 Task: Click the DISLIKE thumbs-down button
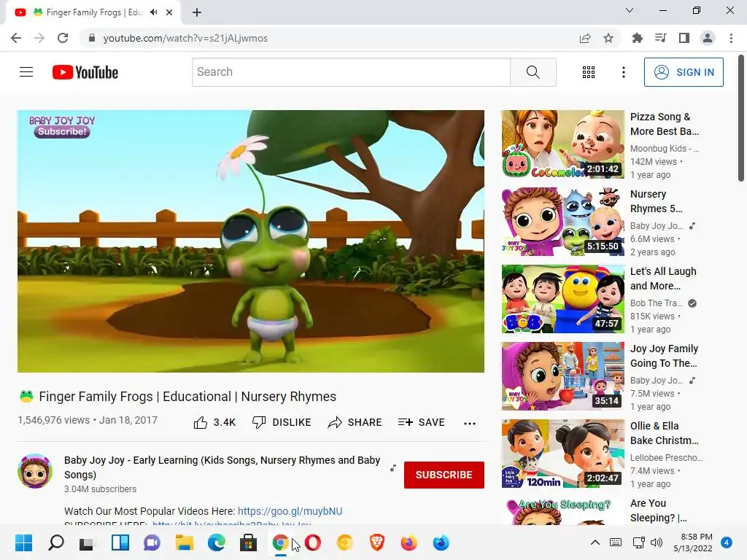click(x=282, y=422)
